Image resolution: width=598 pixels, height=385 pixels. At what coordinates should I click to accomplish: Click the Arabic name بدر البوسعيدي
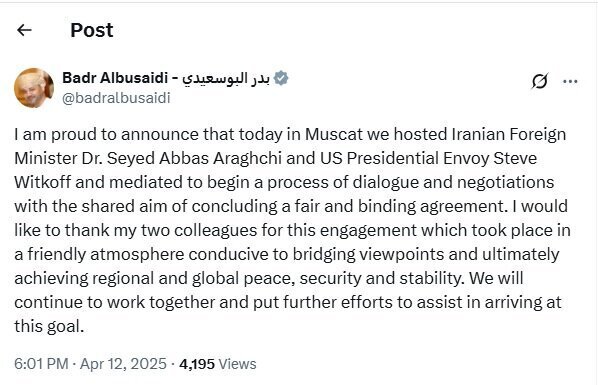point(226,78)
